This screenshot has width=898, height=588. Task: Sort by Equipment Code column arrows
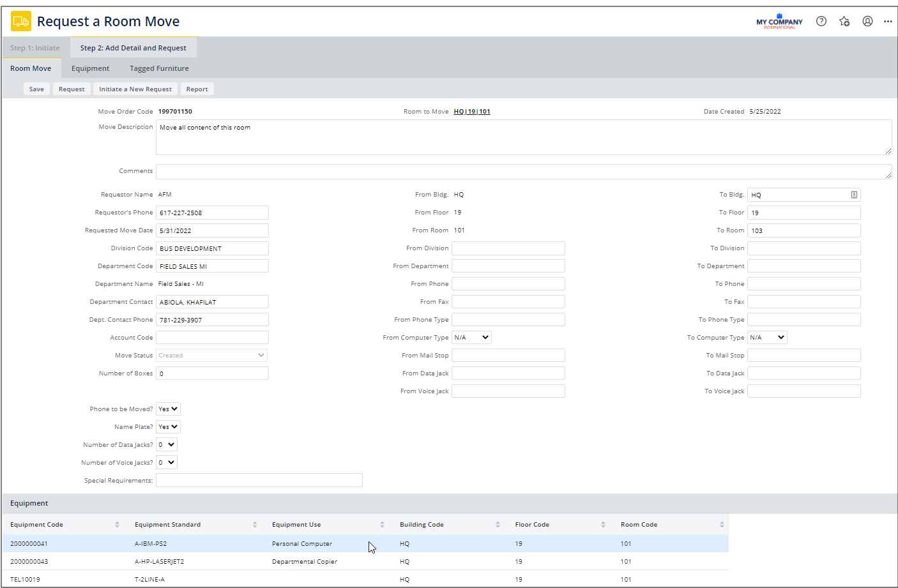click(x=117, y=525)
